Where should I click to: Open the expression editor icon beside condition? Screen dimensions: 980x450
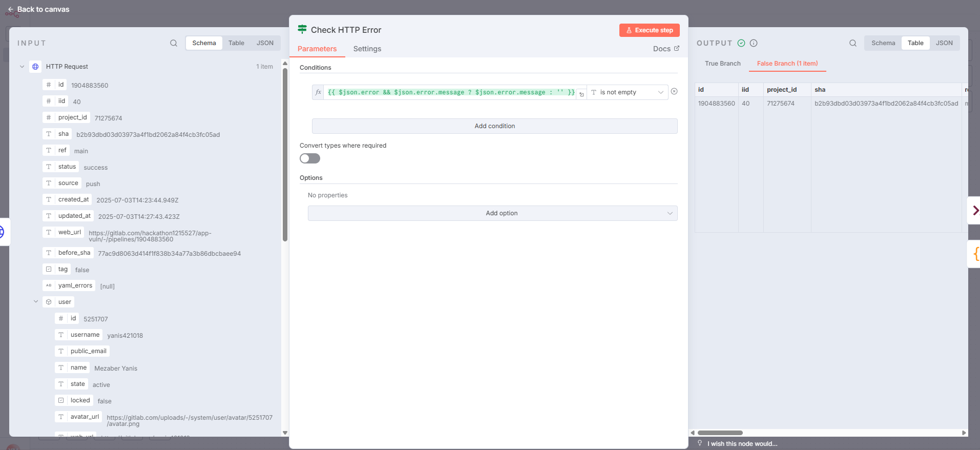tap(581, 94)
